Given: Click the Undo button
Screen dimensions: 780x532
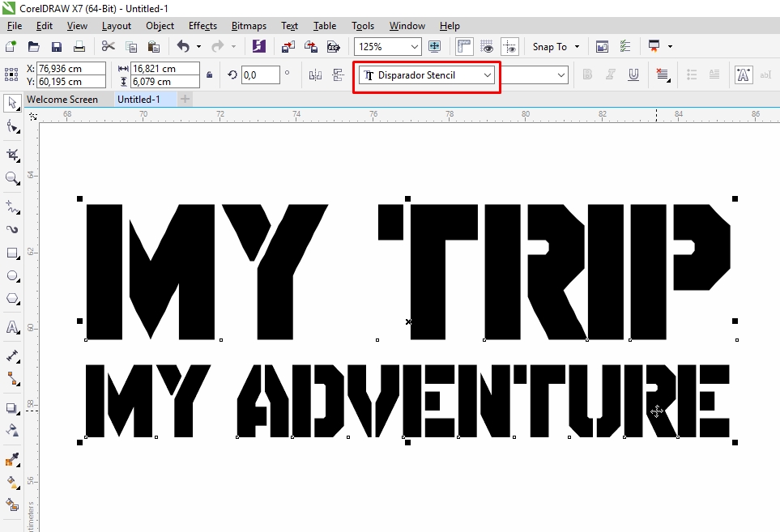Looking at the screenshot, I should (185, 46).
